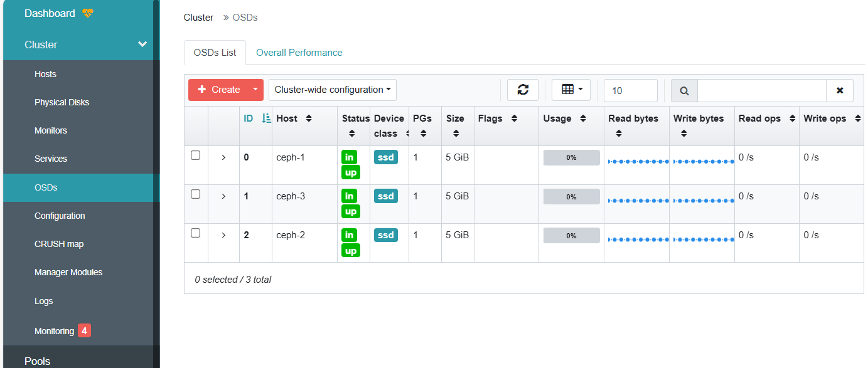Switch to the Overall Performance tab
Image resolution: width=868 pixels, height=368 pixels.
[x=299, y=53]
